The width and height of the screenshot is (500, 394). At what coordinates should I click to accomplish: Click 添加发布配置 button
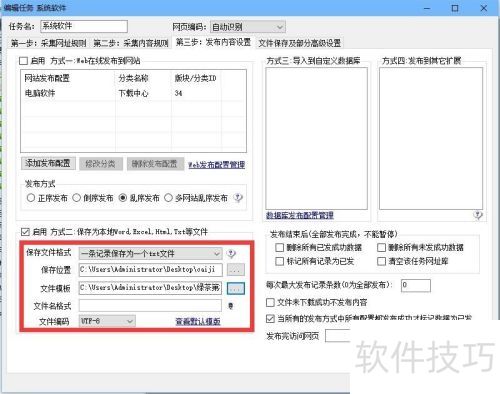pos(48,163)
